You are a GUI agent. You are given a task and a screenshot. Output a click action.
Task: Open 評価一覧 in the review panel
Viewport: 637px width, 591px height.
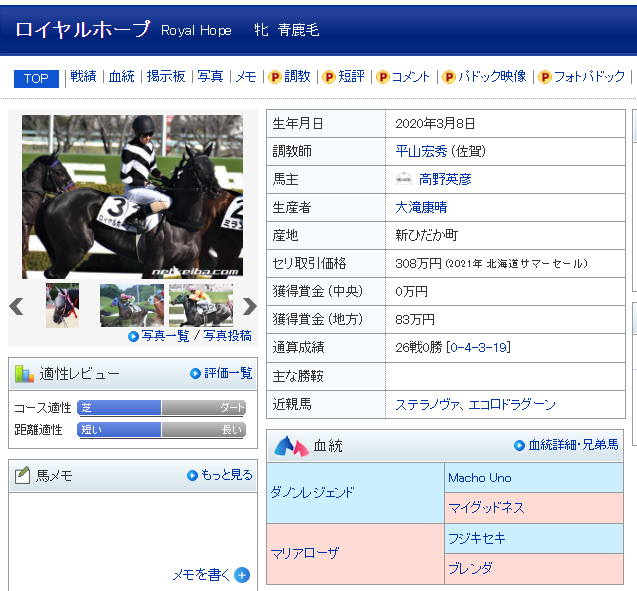221,373
